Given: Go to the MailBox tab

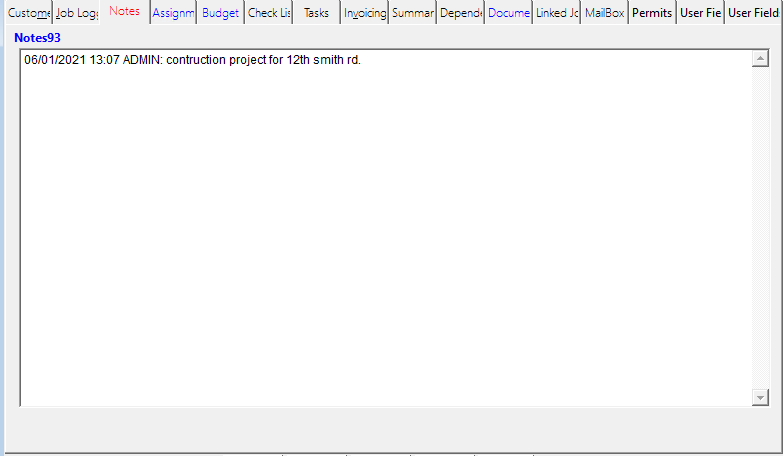Looking at the screenshot, I should (x=604, y=13).
